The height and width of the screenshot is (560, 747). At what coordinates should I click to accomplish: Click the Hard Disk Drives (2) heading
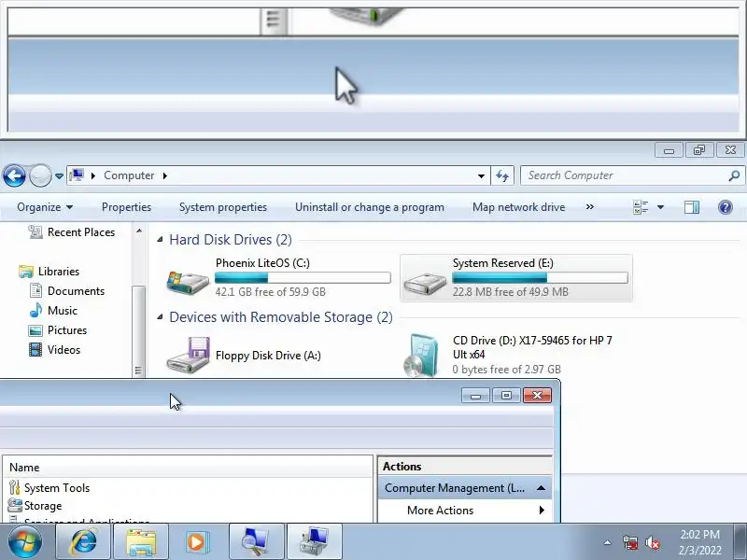click(231, 240)
